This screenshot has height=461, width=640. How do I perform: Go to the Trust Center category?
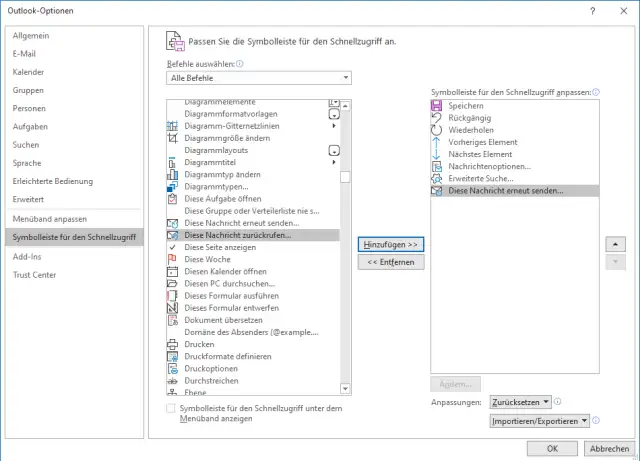(x=36, y=274)
